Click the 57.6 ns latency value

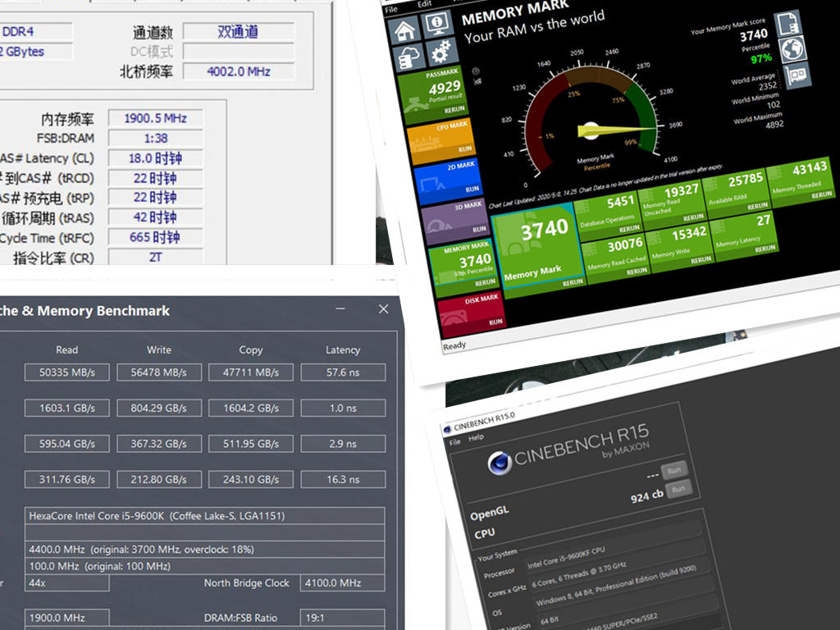pos(343,372)
